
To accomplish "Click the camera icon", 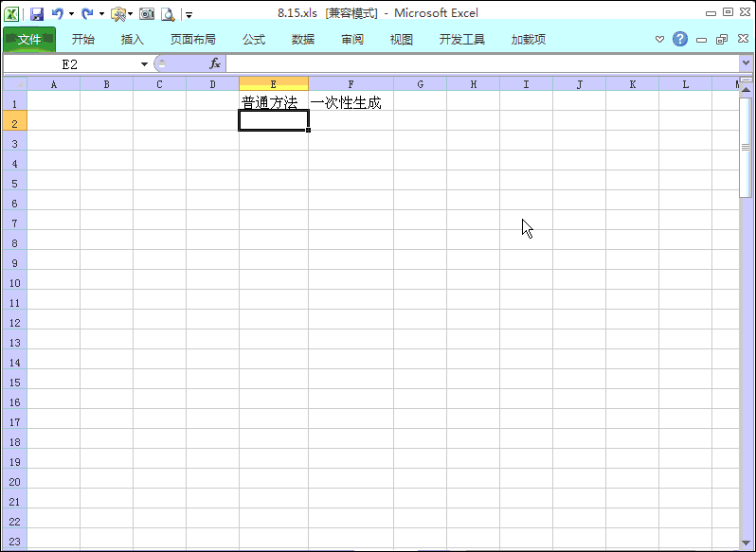I will click(x=147, y=14).
